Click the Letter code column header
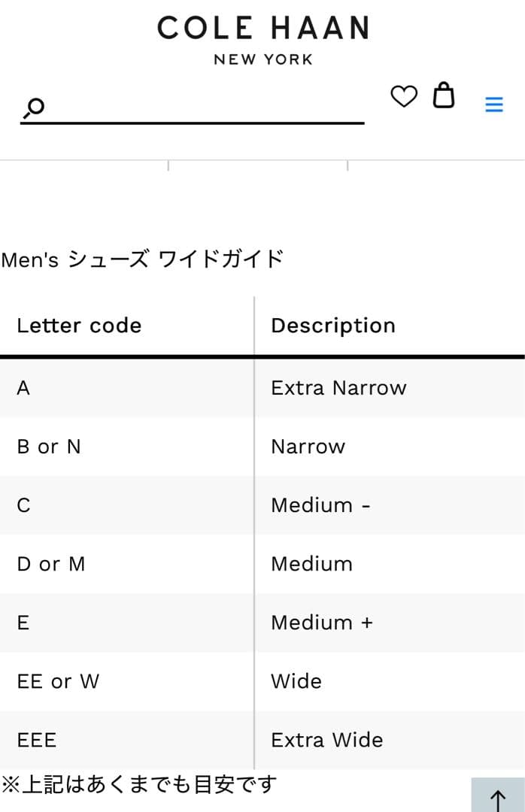 coord(79,326)
